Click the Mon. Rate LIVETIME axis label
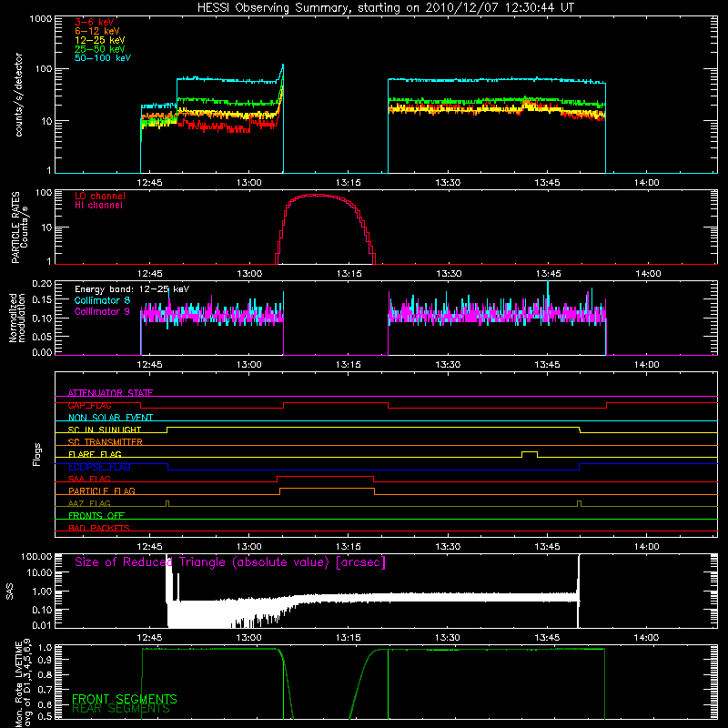This screenshot has width=728, height=728. point(24,682)
